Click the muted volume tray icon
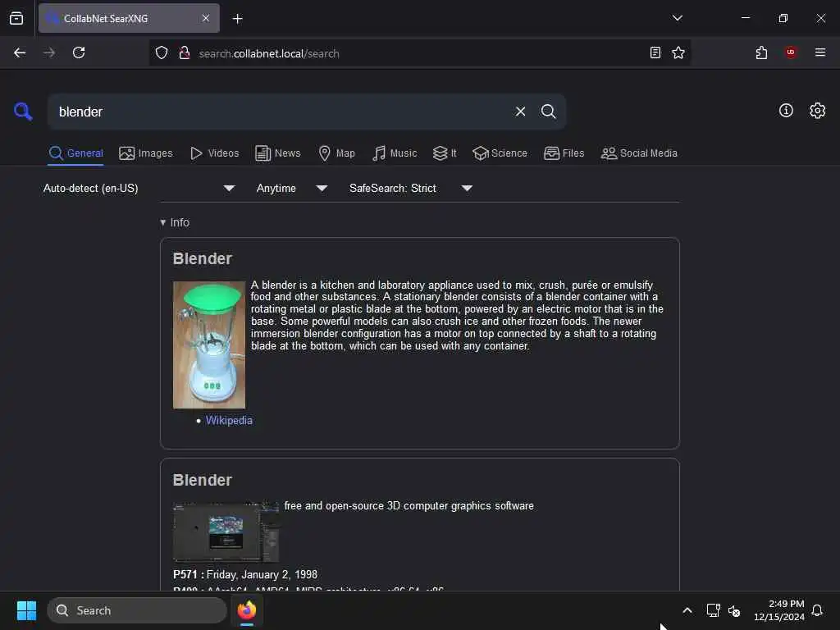Screen dimensions: 840x630 pos(734,610)
